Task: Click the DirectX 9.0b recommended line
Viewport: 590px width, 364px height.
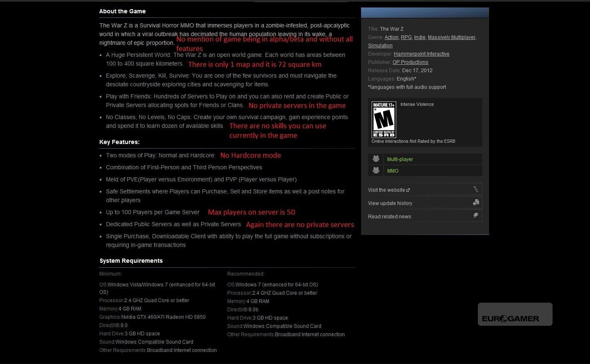Action: [243, 310]
